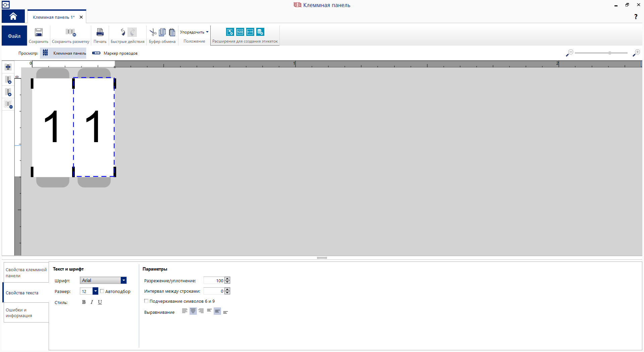Image resolution: width=644 pixels, height=352 pixels.
Task: Click the add terminal icon in left sidebar
Action: (8, 92)
